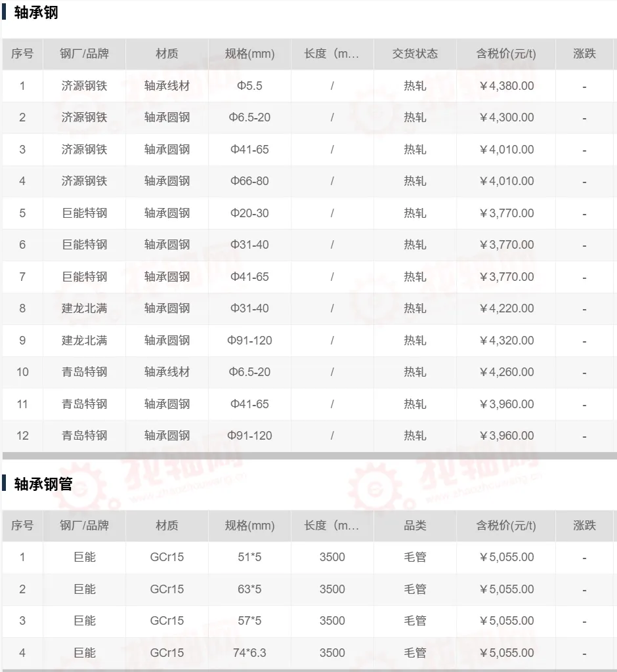
Task: Select spec Φ66-80
Action: pyautogui.click(x=249, y=181)
